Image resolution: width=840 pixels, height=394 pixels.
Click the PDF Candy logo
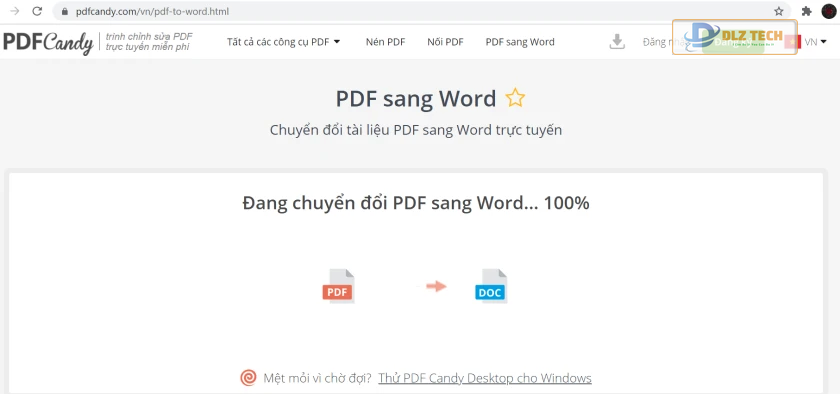click(x=48, y=42)
